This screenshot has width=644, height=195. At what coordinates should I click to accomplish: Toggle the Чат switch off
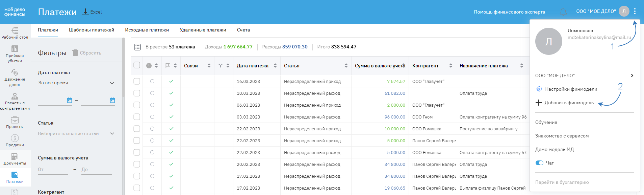pos(539,163)
